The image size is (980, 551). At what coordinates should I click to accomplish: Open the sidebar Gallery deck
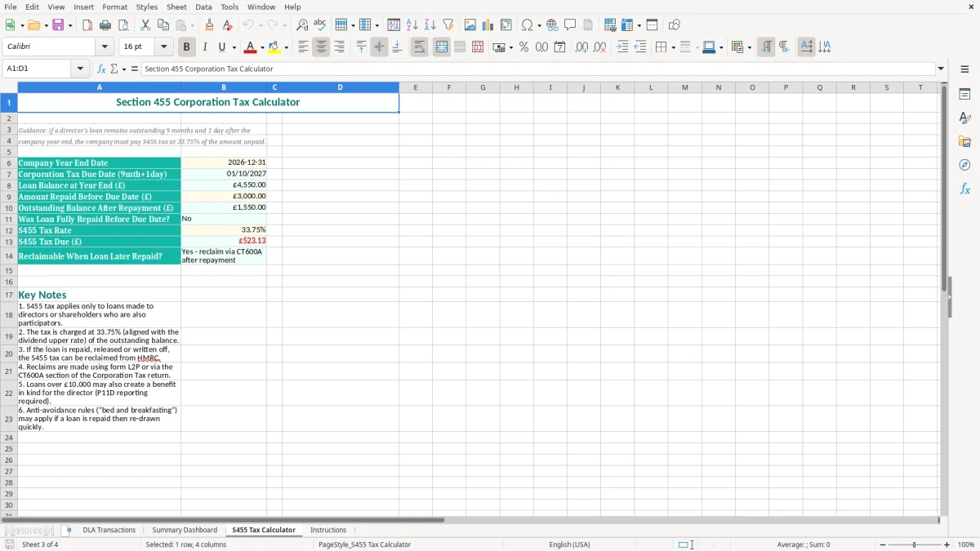coord(964,141)
